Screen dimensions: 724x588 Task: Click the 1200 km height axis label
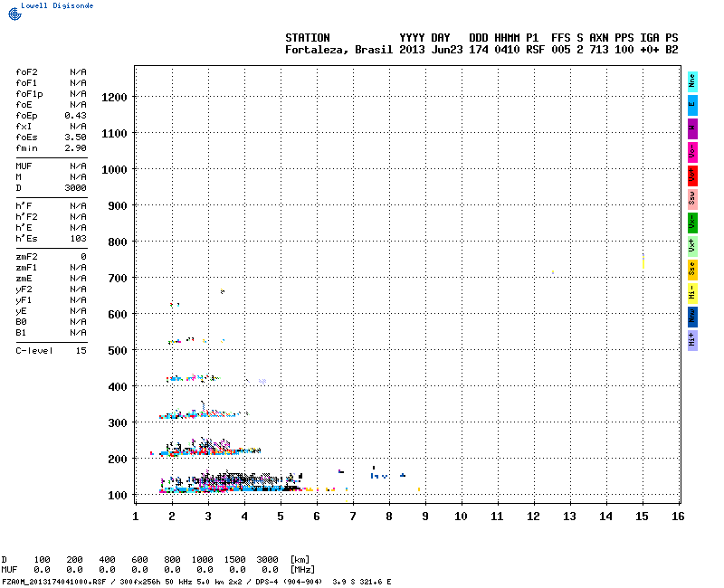(114, 98)
